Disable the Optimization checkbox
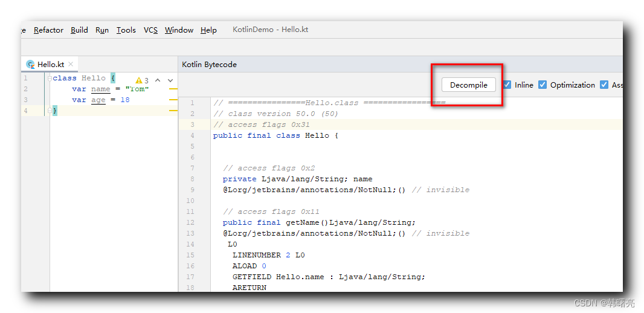The width and height of the screenshot is (644, 313). tap(543, 85)
